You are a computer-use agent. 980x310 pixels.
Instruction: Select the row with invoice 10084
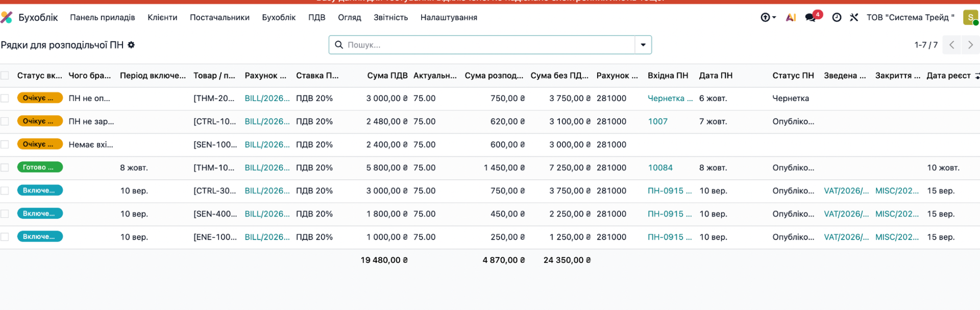click(x=5, y=168)
